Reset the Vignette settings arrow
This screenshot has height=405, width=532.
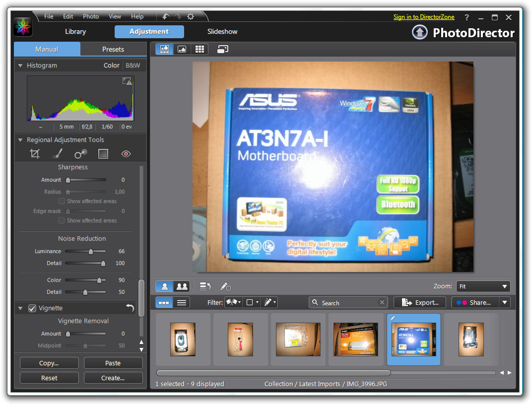pyautogui.click(x=130, y=308)
